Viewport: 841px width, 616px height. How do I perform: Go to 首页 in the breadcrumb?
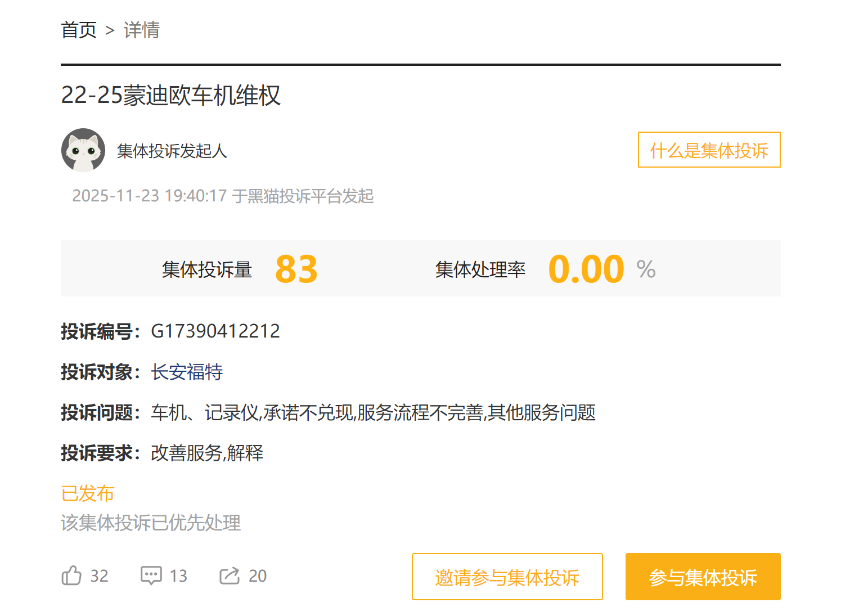tap(79, 30)
